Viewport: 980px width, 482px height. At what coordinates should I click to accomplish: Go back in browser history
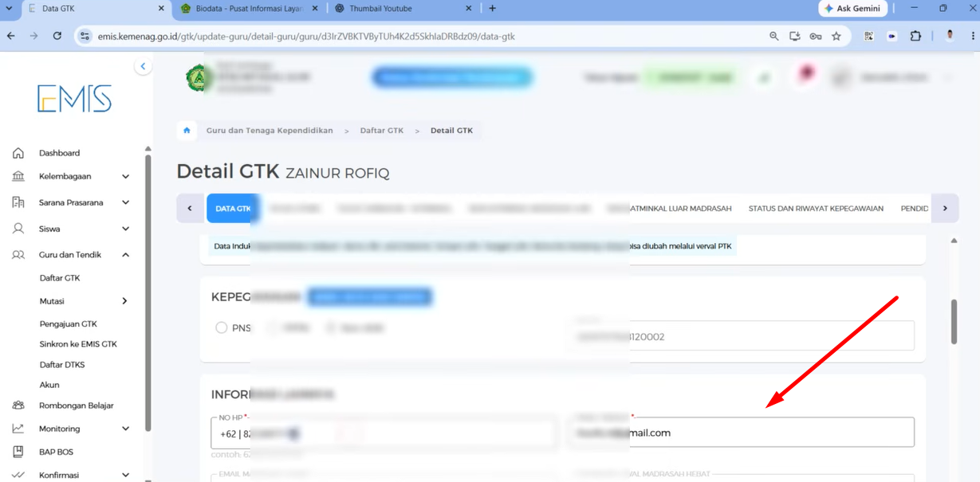[11, 36]
